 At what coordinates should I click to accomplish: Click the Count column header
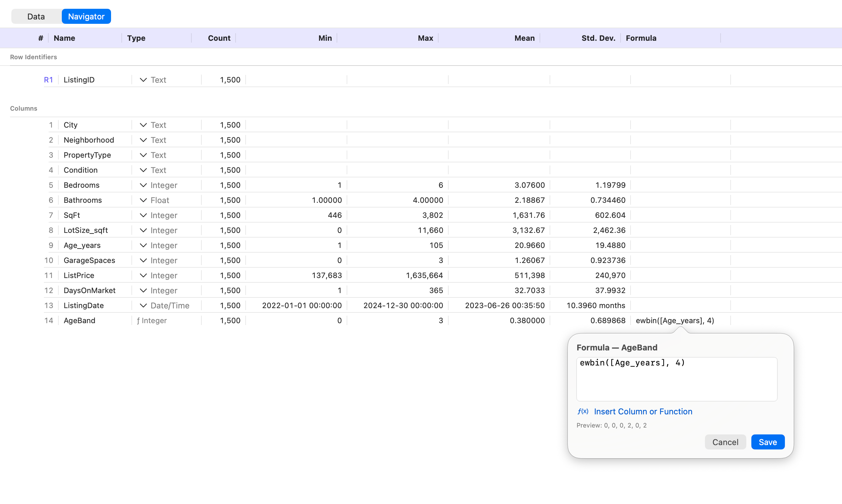pyautogui.click(x=219, y=38)
